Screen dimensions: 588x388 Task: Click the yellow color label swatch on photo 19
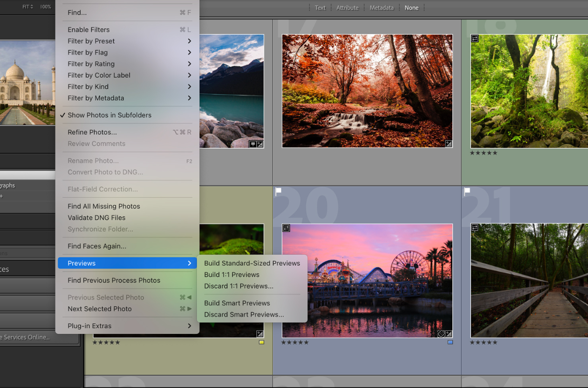(261, 342)
